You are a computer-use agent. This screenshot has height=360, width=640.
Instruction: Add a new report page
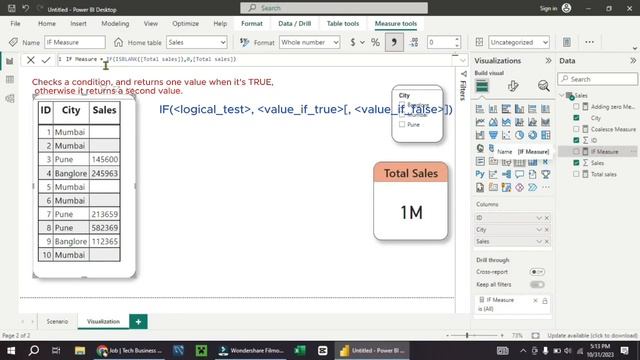tap(138, 322)
